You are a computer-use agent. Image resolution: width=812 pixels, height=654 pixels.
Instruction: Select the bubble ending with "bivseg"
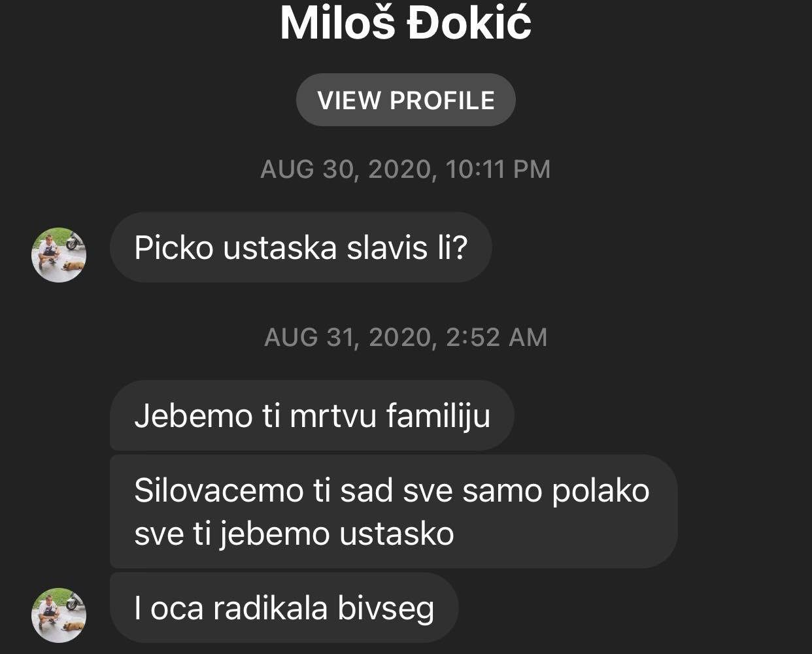coord(284,608)
